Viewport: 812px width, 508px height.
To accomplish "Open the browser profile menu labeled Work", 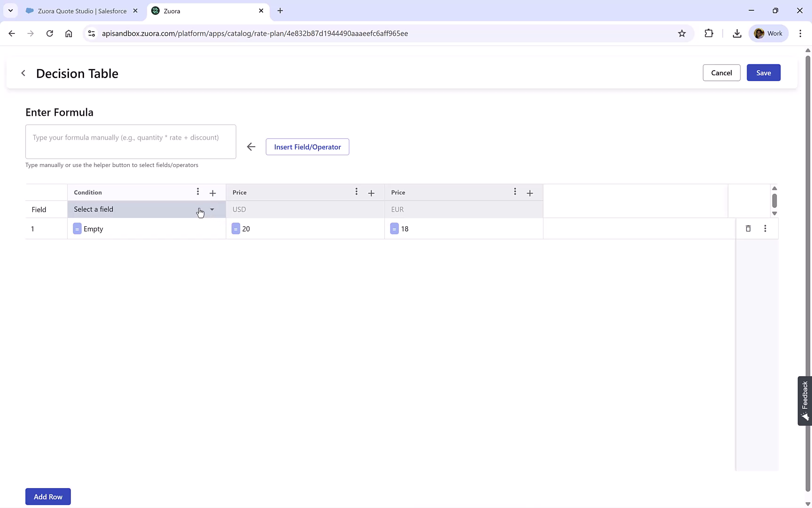I will tap(769, 33).
